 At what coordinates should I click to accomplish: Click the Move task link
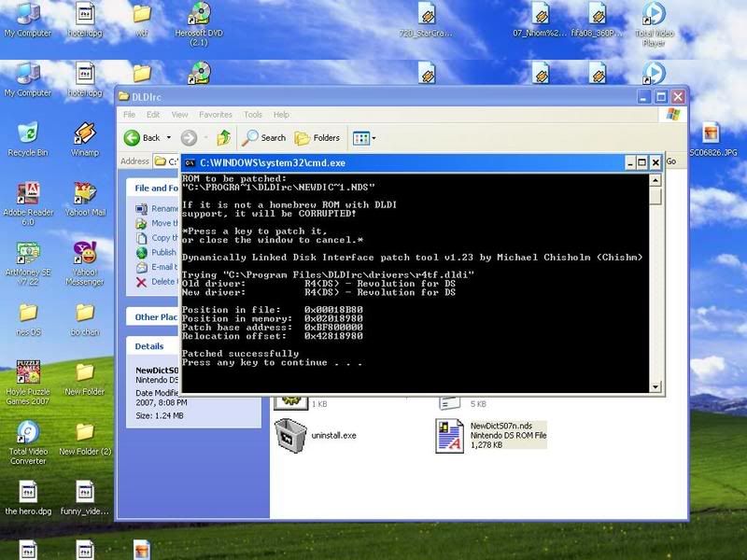click(x=165, y=223)
